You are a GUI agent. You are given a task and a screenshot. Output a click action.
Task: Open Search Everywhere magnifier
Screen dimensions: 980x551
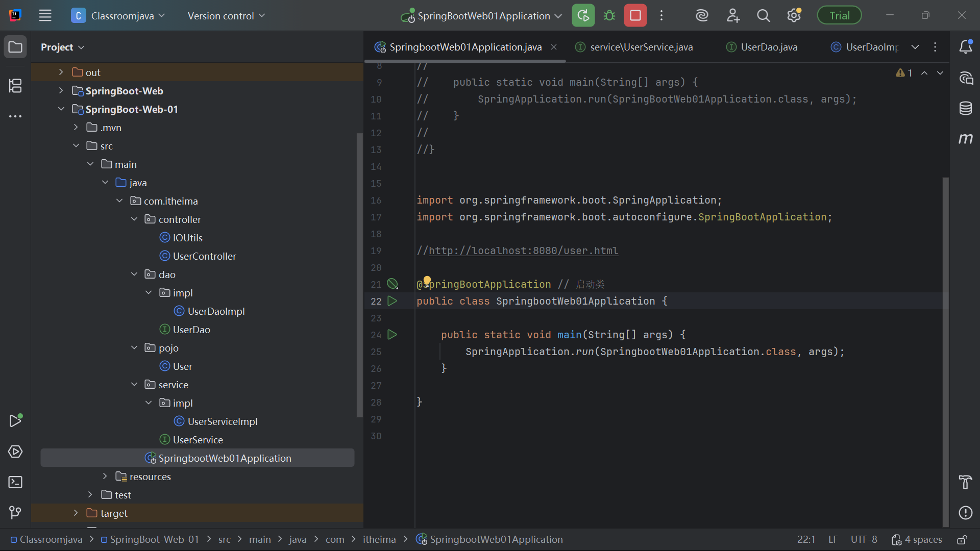763,16
